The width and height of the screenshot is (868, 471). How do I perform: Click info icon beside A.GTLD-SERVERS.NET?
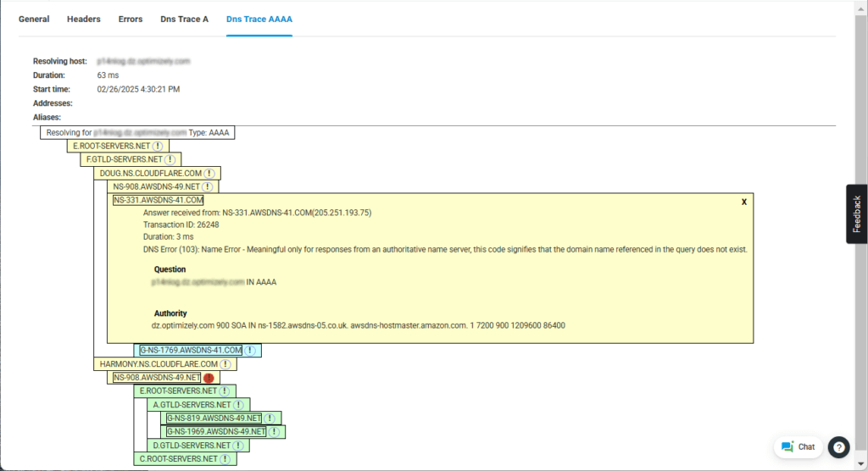(x=240, y=405)
